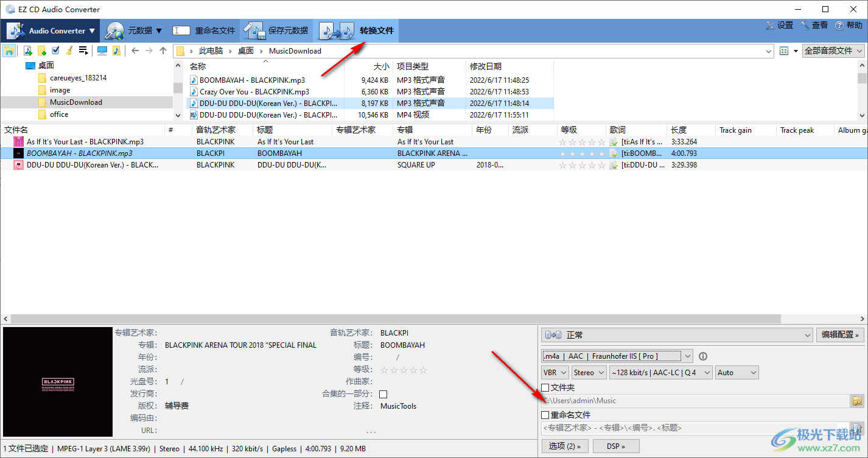Click the add audio files icon
868x458 pixels.
28,51
